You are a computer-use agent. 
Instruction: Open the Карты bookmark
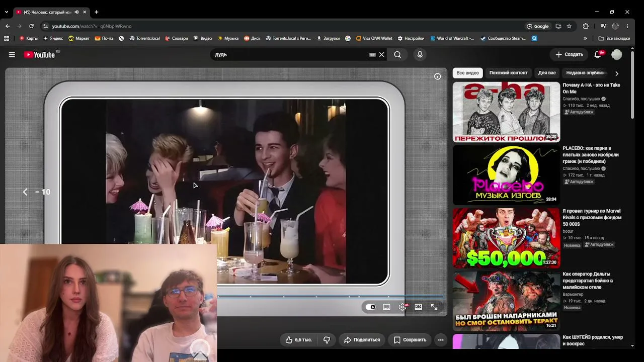(28, 38)
